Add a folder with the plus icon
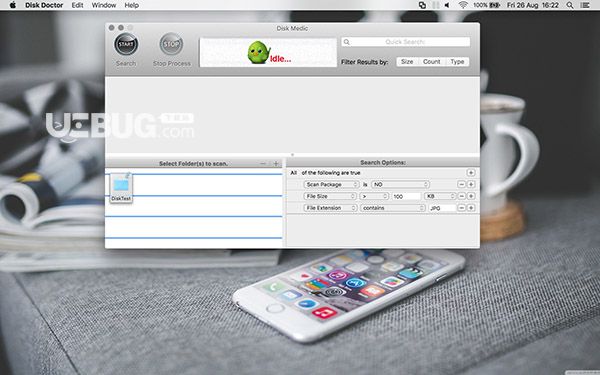Image resolution: width=600 pixels, height=375 pixels. pyautogui.click(x=276, y=163)
